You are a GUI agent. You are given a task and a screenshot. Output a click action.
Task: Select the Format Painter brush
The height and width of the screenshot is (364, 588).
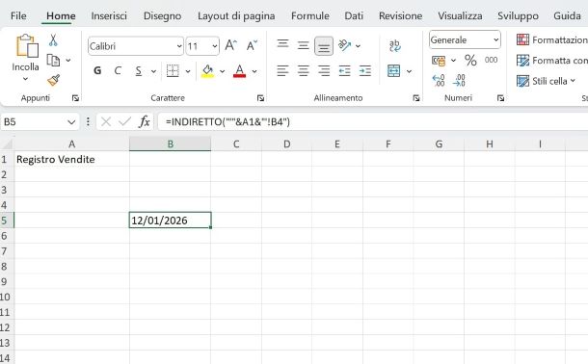tap(53, 80)
